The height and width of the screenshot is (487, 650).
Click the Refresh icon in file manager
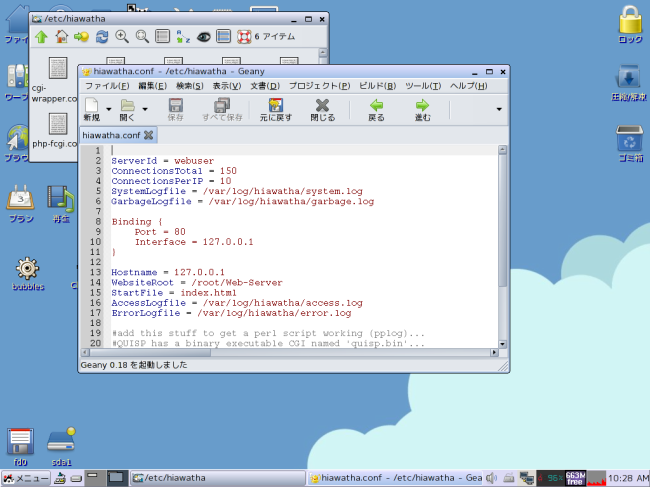[x=102, y=37]
